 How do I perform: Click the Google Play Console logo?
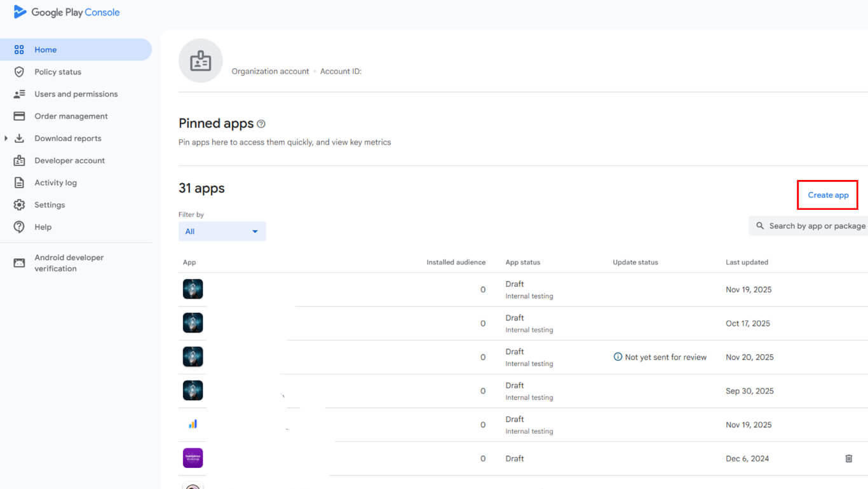67,12
